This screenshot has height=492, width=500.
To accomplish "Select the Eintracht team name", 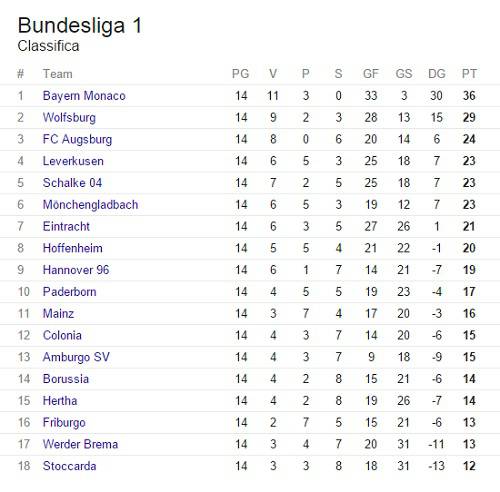I will (66, 226).
